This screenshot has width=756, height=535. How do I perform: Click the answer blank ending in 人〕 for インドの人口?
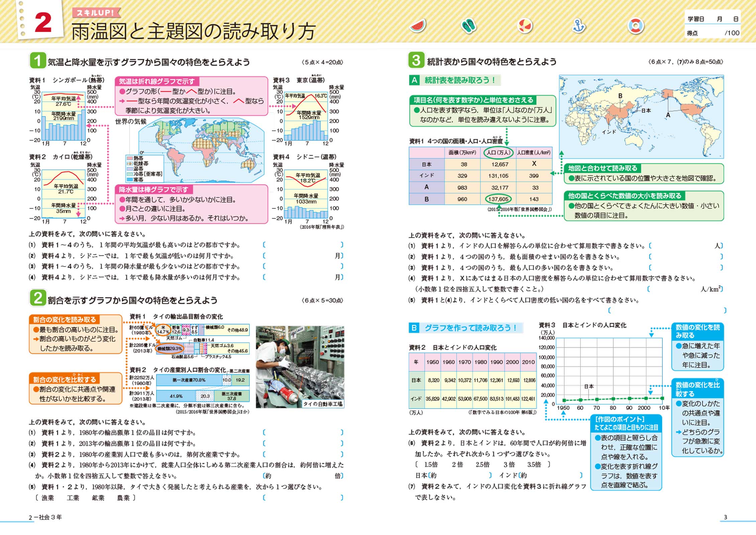click(x=686, y=246)
